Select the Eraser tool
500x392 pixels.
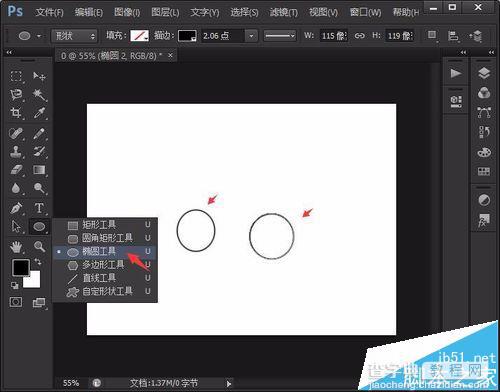pos(16,170)
